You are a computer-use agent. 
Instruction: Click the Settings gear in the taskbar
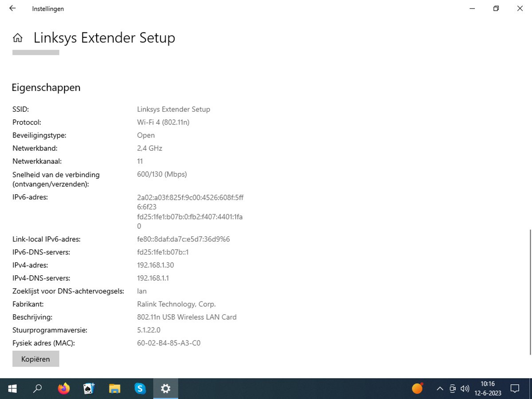tap(166, 389)
